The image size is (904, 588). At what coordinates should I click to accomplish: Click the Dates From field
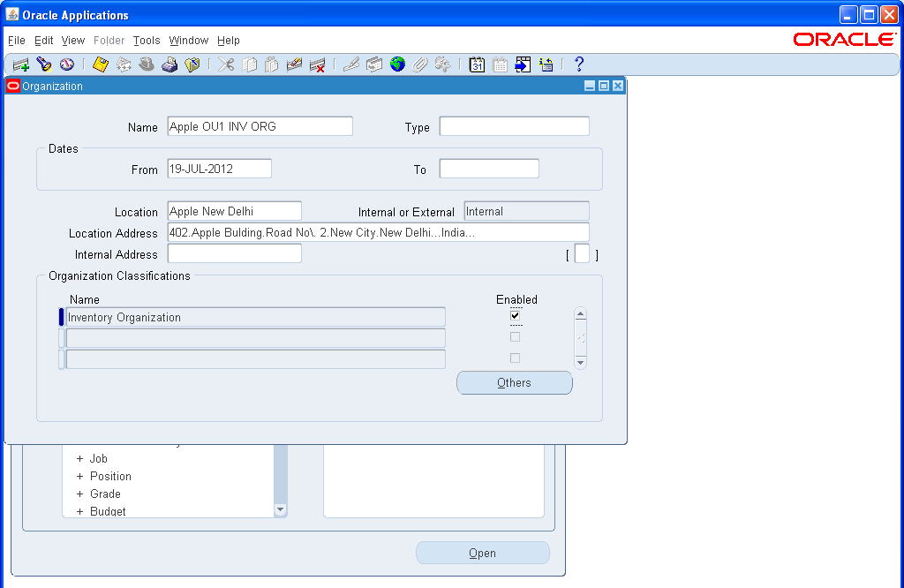pos(219,169)
